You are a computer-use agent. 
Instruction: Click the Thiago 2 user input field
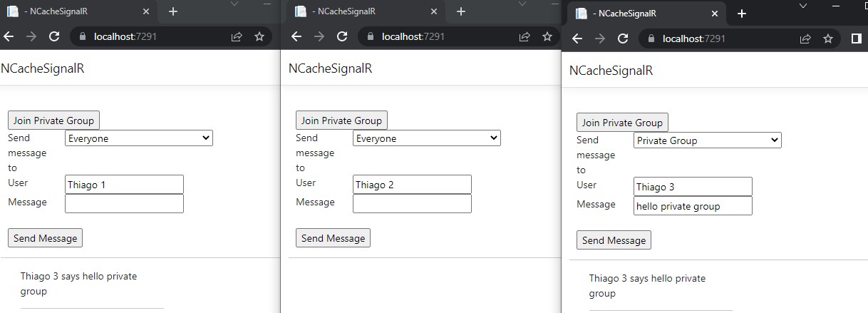(x=412, y=185)
